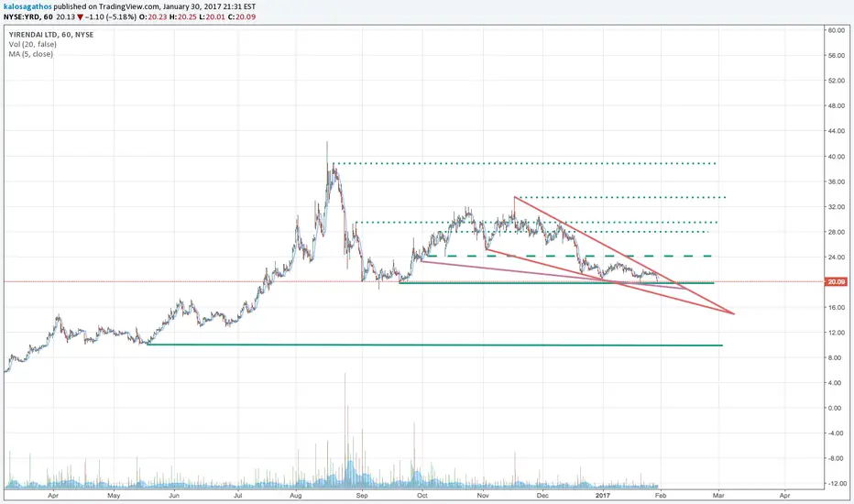Click the 60.00 price axis label
This screenshot has height=504, width=854.
click(836, 30)
